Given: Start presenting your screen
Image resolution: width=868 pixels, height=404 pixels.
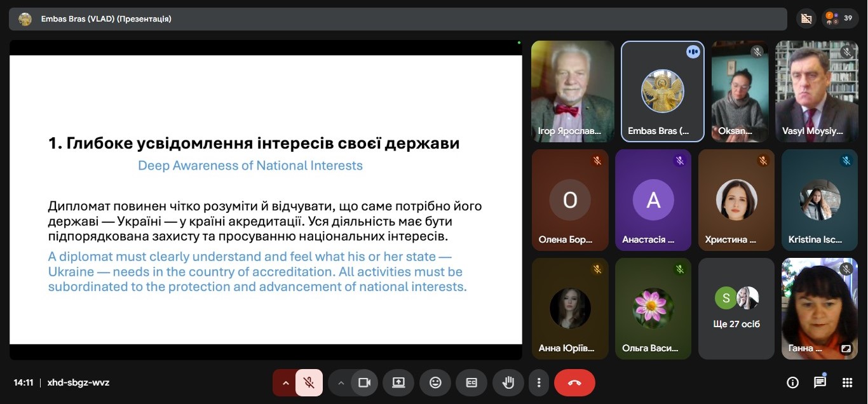Looking at the screenshot, I should tap(398, 382).
